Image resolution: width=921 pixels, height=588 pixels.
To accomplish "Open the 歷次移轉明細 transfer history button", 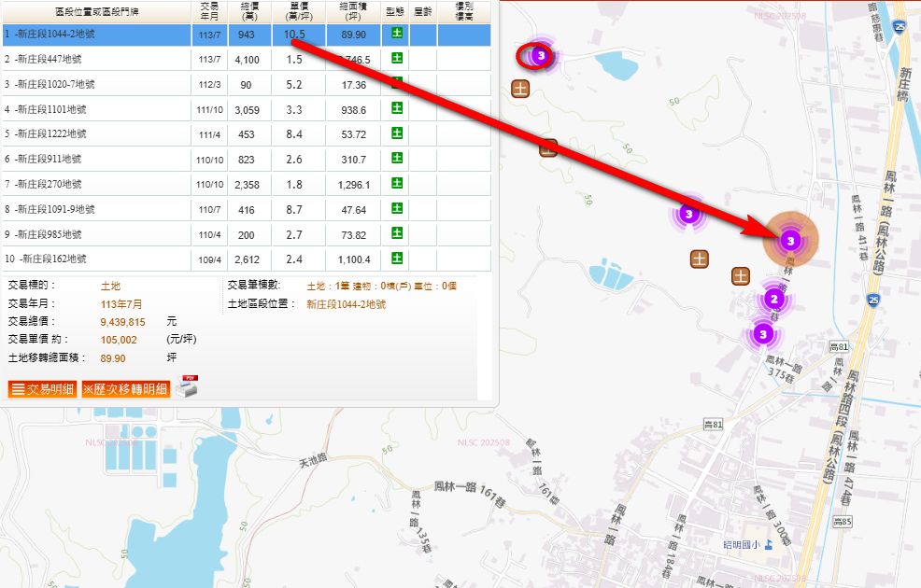I will [125, 389].
